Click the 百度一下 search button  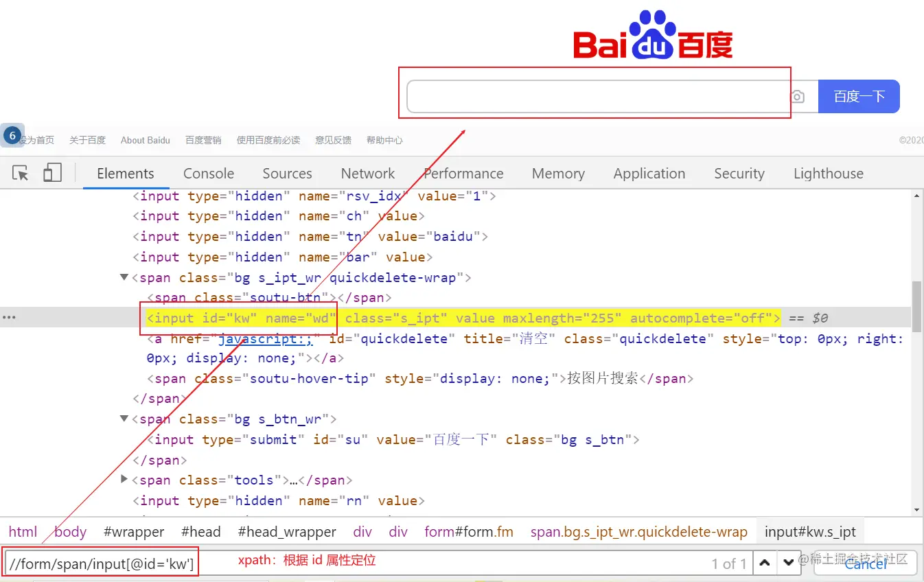(x=859, y=97)
